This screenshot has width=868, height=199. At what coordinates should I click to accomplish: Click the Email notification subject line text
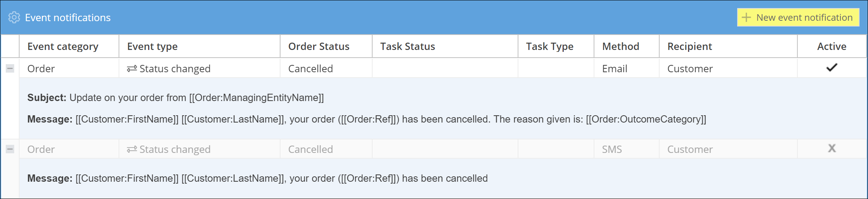(196, 98)
